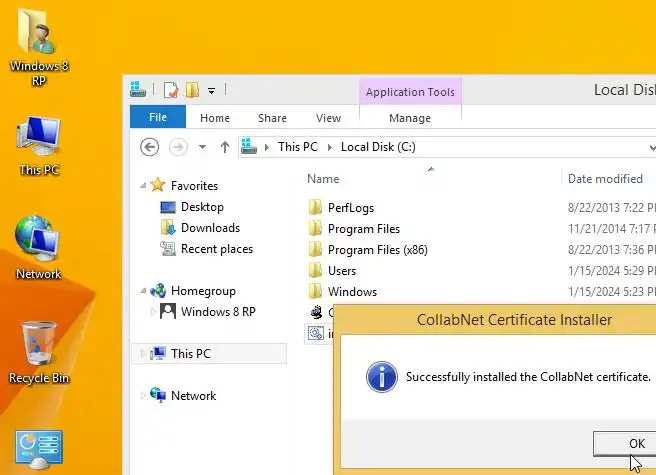This screenshot has height=475, width=656.
Task: Click the 8/22/2013 7:22 date for PerfLogs
Action: (611, 208)
